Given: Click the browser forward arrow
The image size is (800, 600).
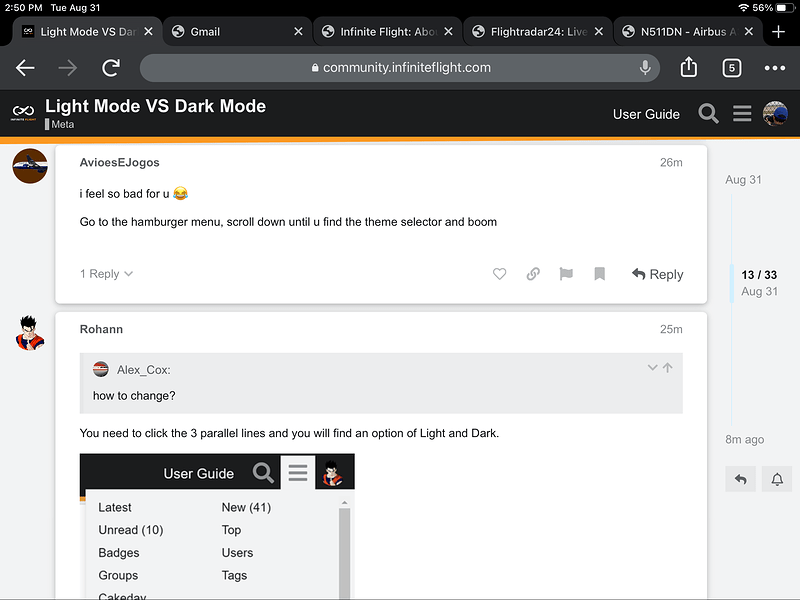Looking at the screenshot, I should (x=67, y=67).
